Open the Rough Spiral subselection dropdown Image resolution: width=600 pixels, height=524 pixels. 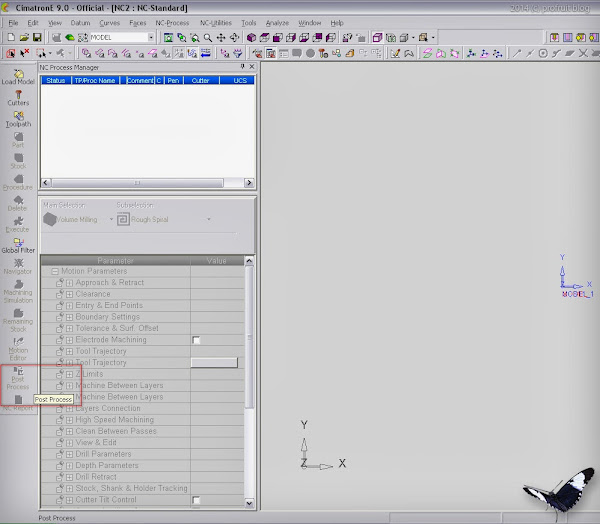[209, 219]
